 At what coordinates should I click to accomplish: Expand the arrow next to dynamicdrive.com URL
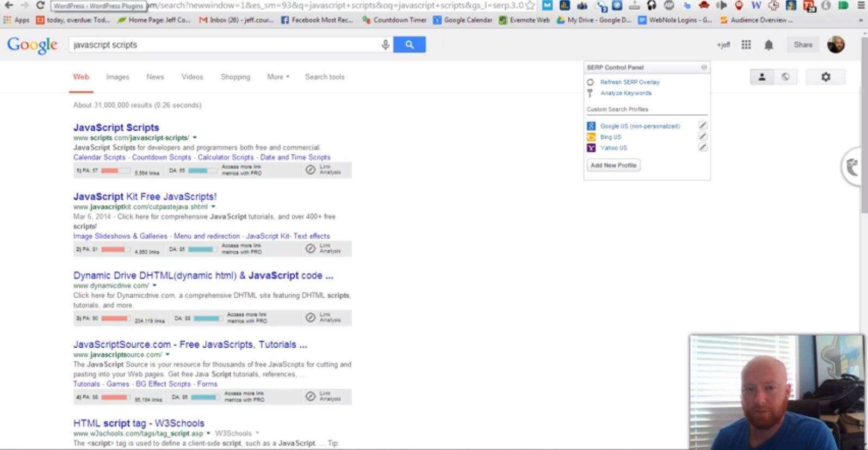coord(154,286)
